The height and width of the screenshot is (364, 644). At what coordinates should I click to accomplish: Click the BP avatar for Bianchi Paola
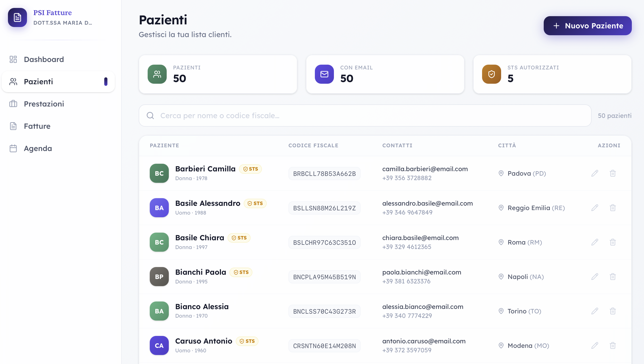[x=159, y=277]
